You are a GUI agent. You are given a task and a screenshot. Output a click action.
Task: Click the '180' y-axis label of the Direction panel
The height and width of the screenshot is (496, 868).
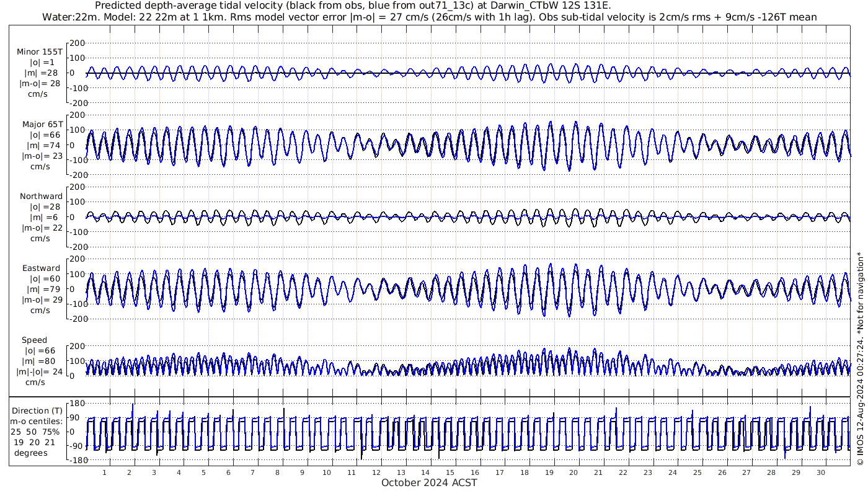(76, 404)
